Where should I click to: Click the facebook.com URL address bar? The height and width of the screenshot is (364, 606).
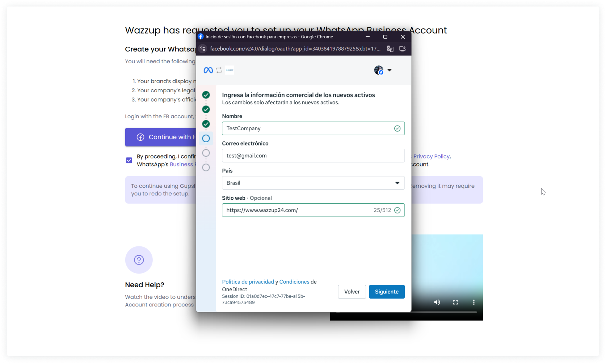point(295,49)
